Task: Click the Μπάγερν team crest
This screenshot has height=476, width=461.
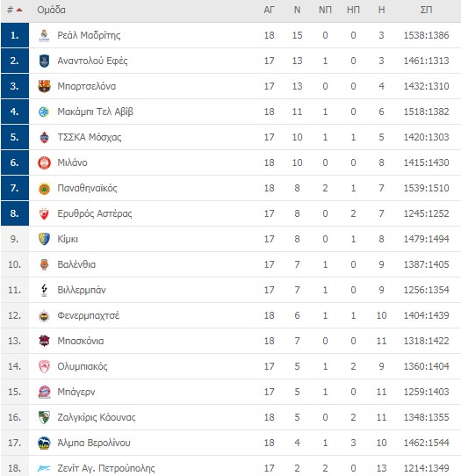Action: click(44, 392)
